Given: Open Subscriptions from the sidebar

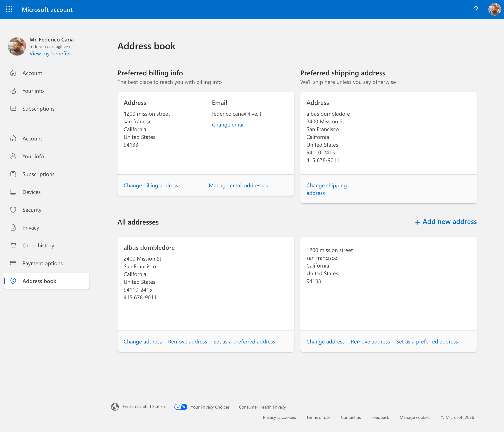Looking at the screenshot, I should pyautogui.click(x=38, y=108).
